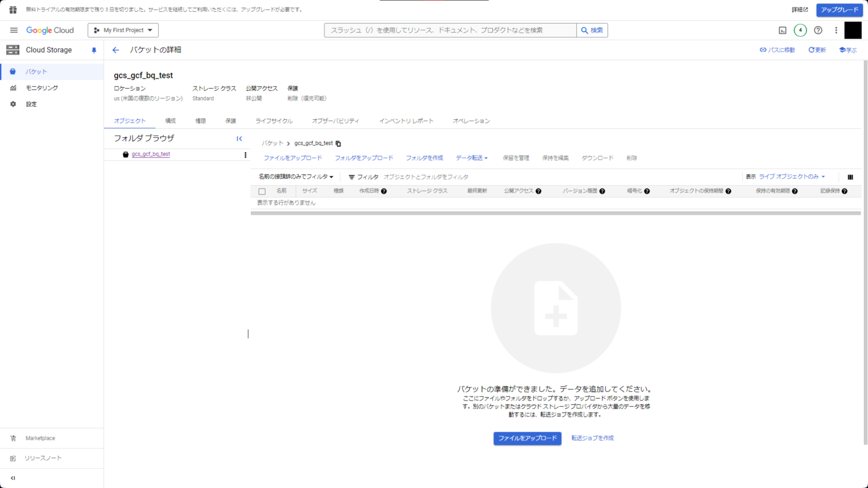
Task: Open the My First Project project selector
Action: (x=123, y=30)
